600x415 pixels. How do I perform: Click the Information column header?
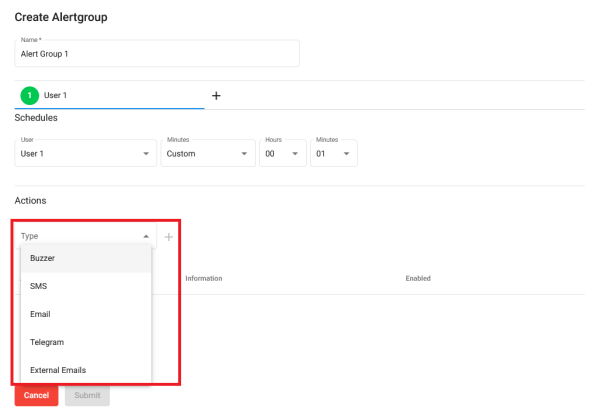(x=204, y=278)
